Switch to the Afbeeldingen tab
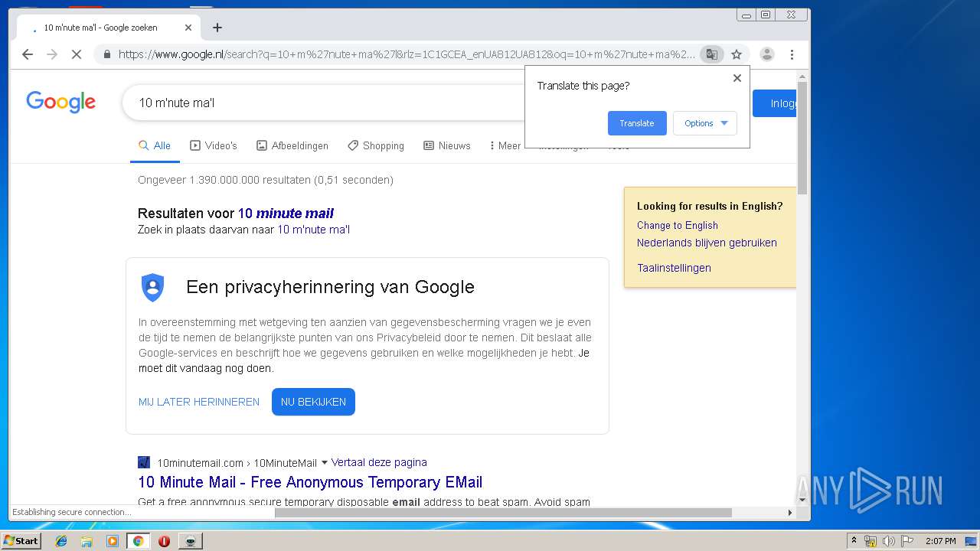 [292, 145]
